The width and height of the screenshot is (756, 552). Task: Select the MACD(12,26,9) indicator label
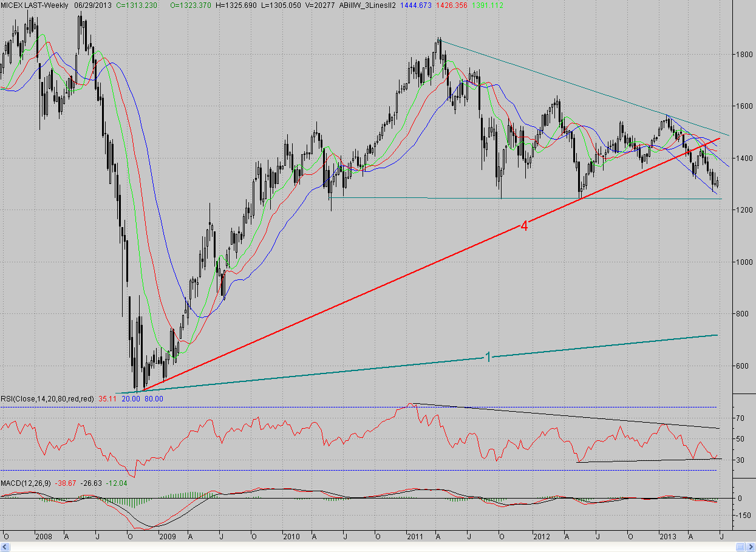[x=26, y=482]
